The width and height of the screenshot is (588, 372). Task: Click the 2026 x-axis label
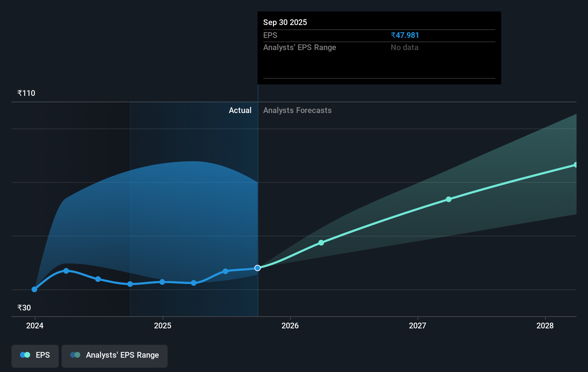[x=290, y=326]
